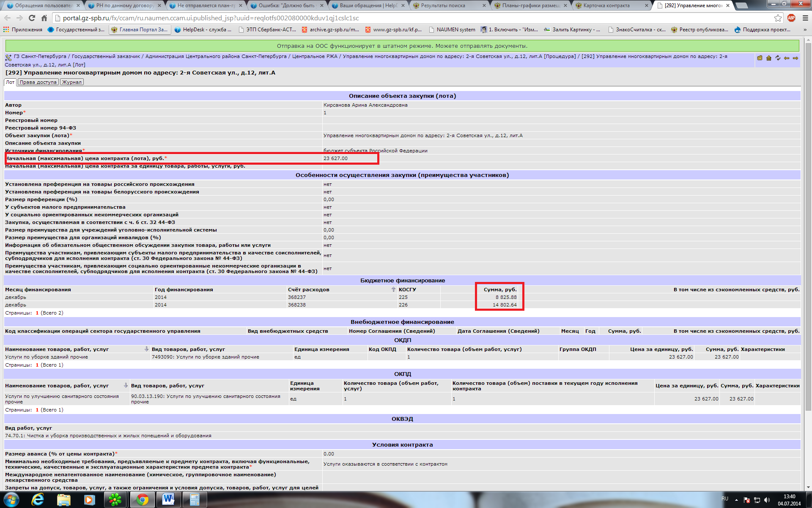Click the yellow left arrow navigation icon
This screenshot has height=508, width=812.
tap(787, 58)
